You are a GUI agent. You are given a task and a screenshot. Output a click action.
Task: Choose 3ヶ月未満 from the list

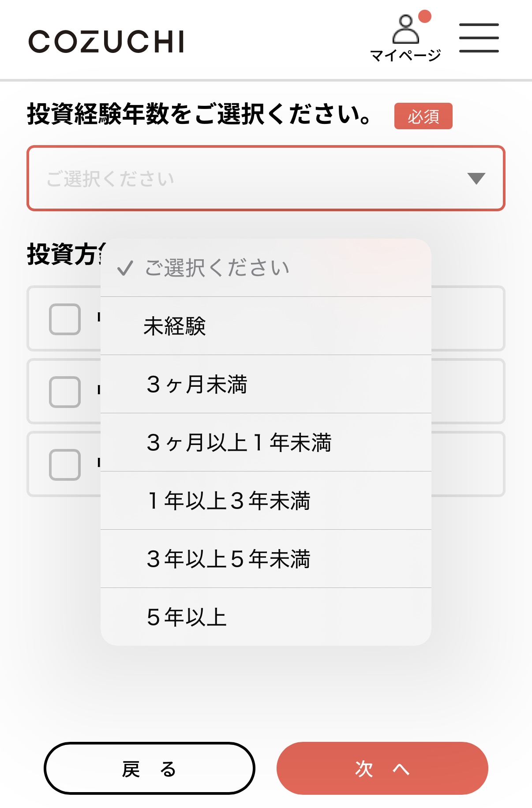click(197, 384)
